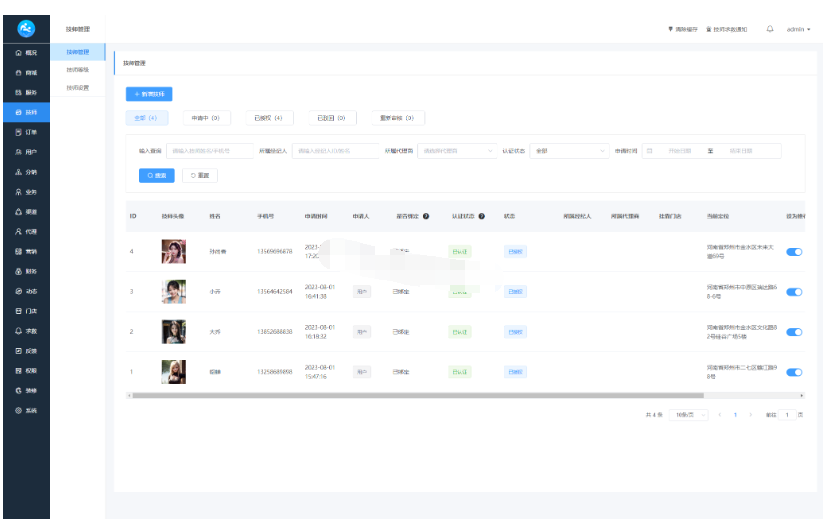Disable the switch in the ID 1 row
The image size is (836, 525).
coord(795,372)
